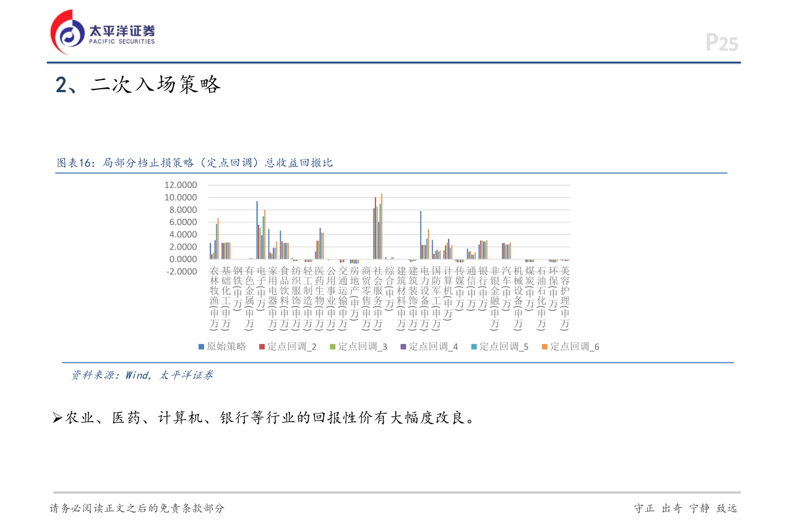Screen dimensions: 794x532
Task: Click x-axis label 医药生物(申万)
Action: (319, 298)
